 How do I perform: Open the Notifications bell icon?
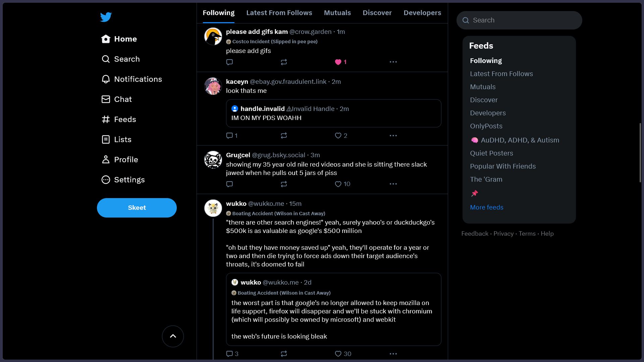click(x=106, y=79)
